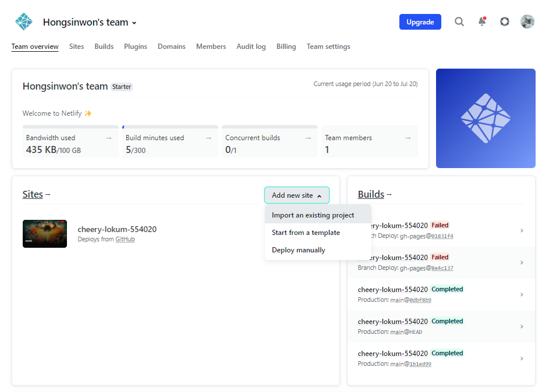Click Completed badge on main@1b1ed99 build
542x392 pixels.
pos(447,353)
